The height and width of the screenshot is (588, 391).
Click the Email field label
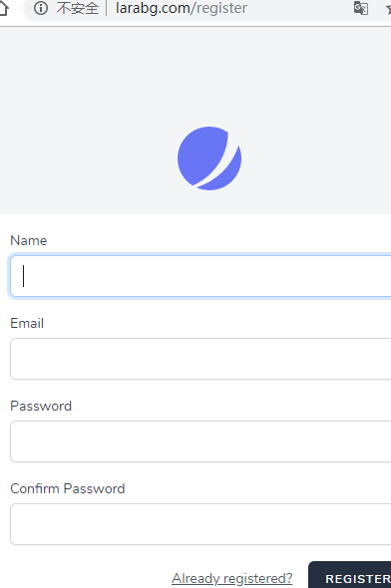coord(27,323)
